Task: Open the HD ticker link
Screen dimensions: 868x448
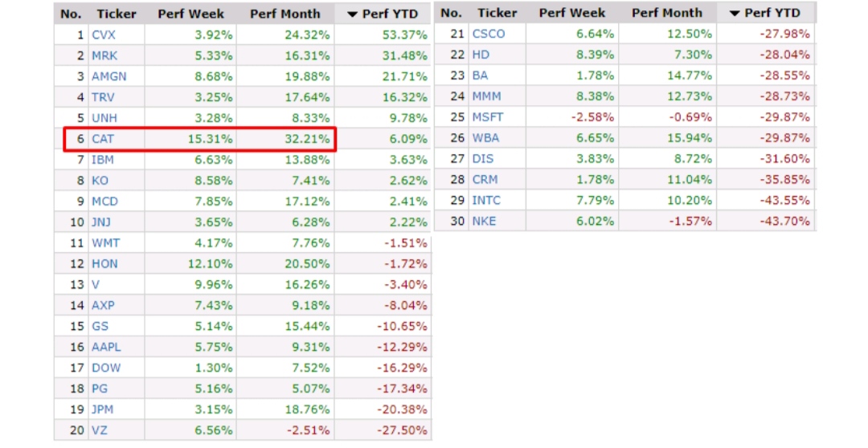Action: tap(481, 55)
